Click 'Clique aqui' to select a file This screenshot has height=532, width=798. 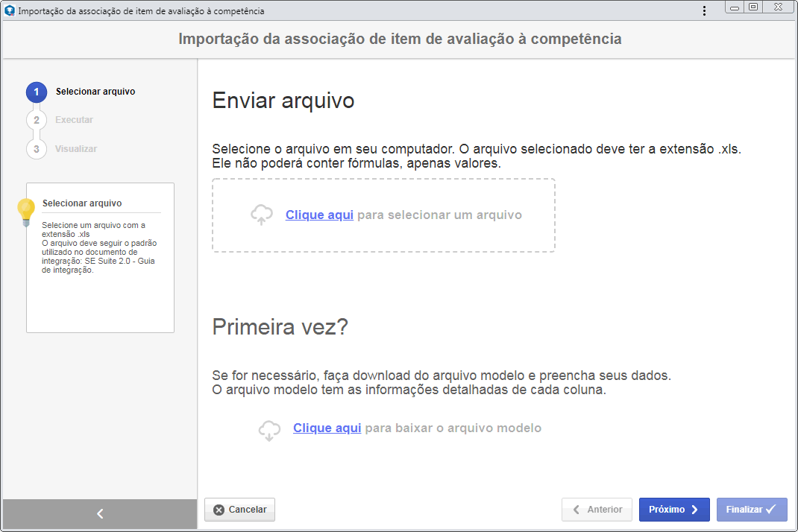tap(319, 215)
